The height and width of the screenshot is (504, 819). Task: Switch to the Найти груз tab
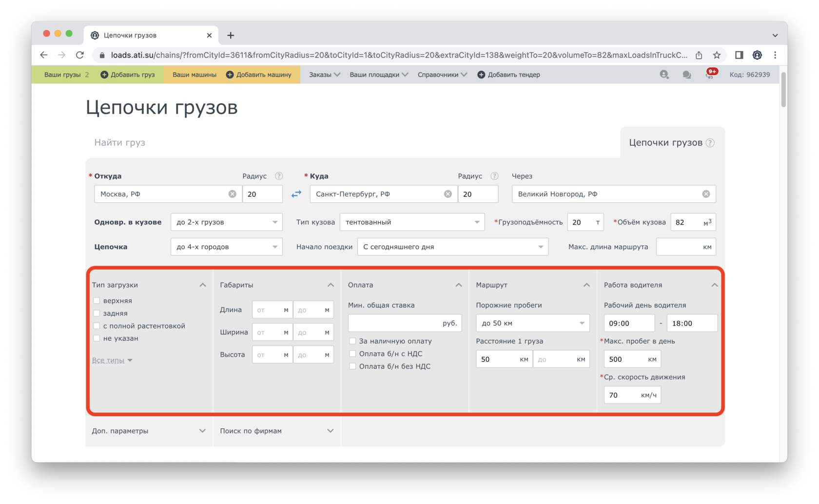(x=120, y=143)
